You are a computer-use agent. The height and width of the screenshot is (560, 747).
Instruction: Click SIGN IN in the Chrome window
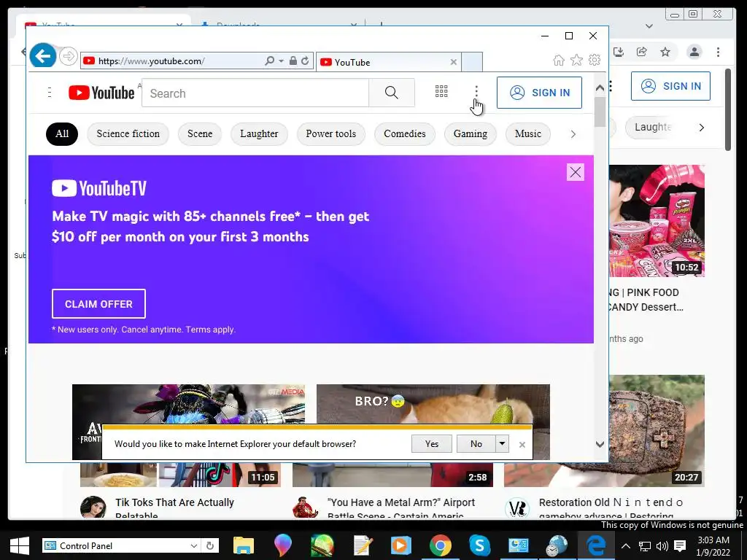click(x=671, y=86)
